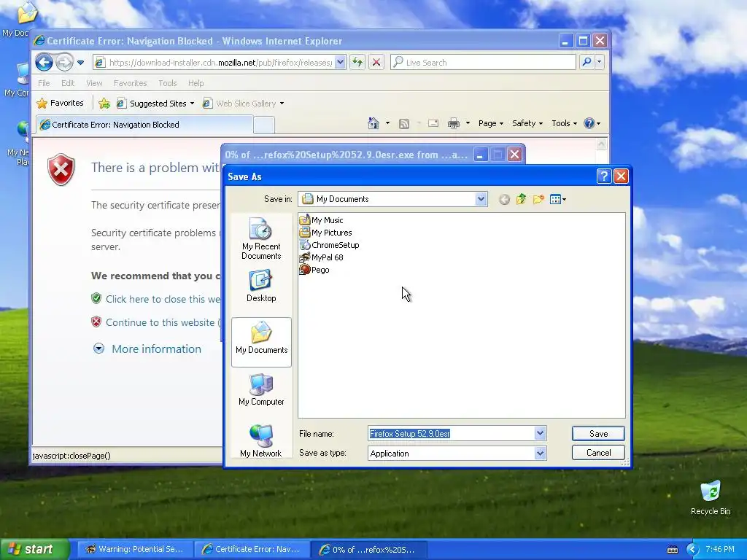Click the File name text field
The width and height of the screenshot is (747, 560).
[451, 433]
